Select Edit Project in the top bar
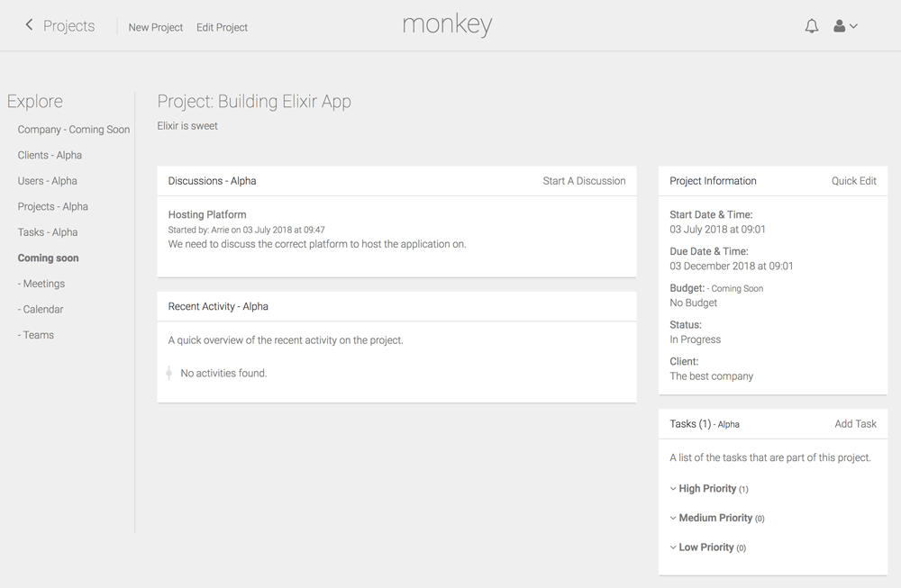 222,27
